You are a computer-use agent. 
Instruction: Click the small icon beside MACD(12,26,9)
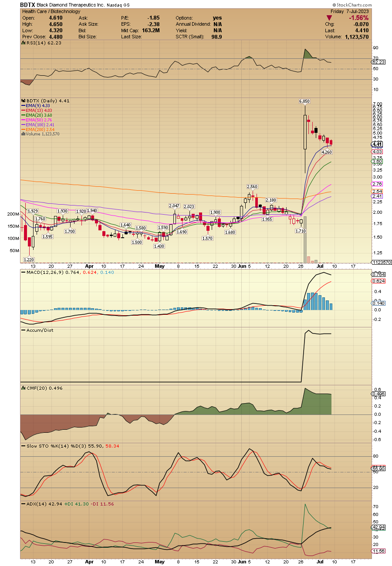(x=23, y=273)
